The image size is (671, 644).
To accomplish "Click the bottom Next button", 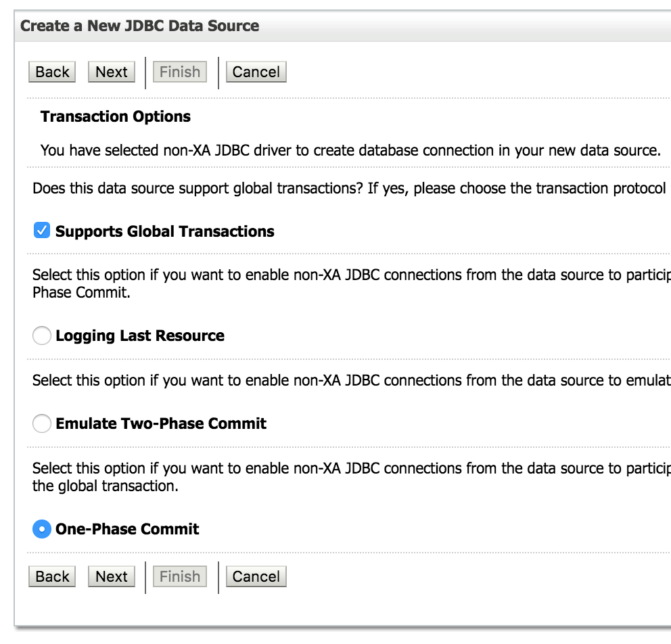I will [x=111, y=576].
